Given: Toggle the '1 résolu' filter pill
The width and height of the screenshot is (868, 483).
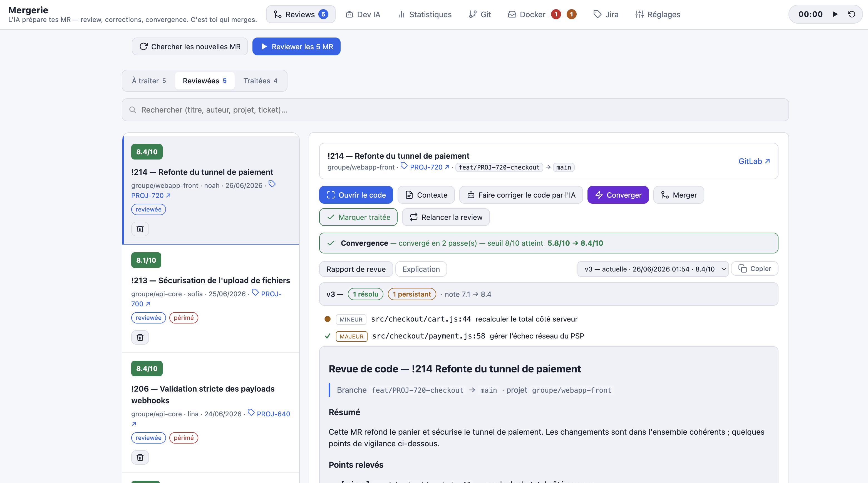Looking at the screenshot, I should 365,294.
